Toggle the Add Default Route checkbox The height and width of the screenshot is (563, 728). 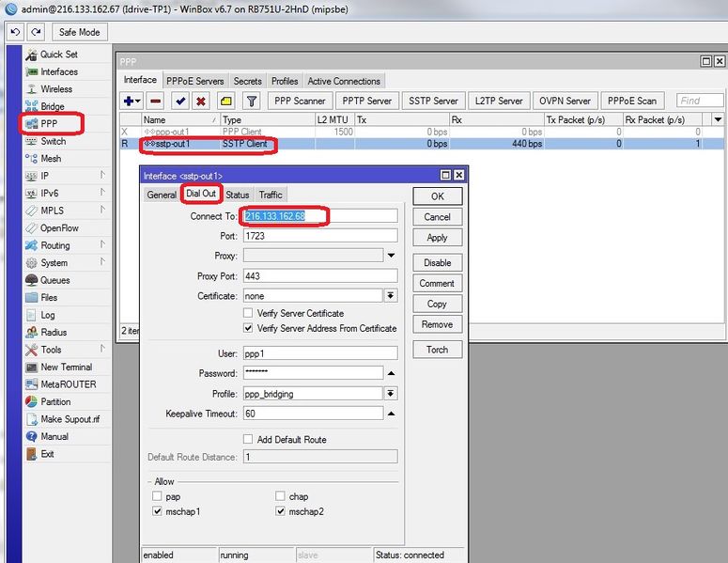click(248, 439)
